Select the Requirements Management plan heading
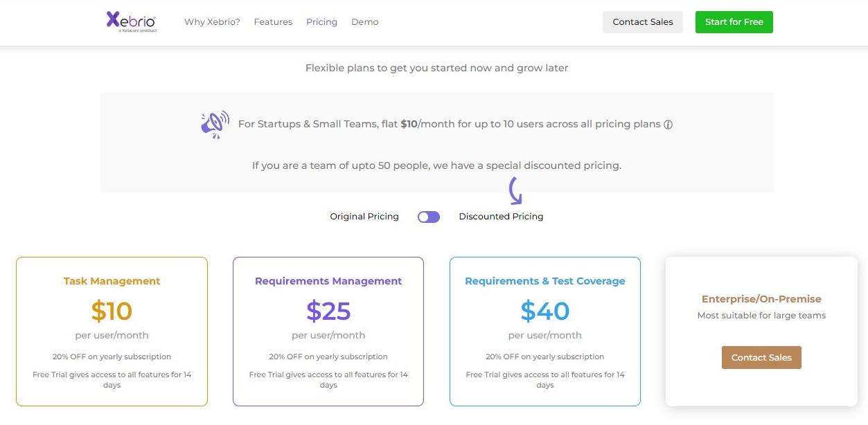 [328, 281]
